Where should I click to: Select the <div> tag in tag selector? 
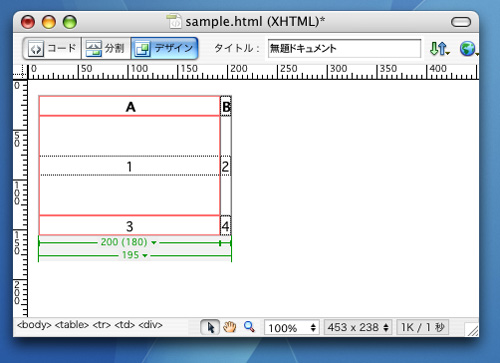(150, 325)
